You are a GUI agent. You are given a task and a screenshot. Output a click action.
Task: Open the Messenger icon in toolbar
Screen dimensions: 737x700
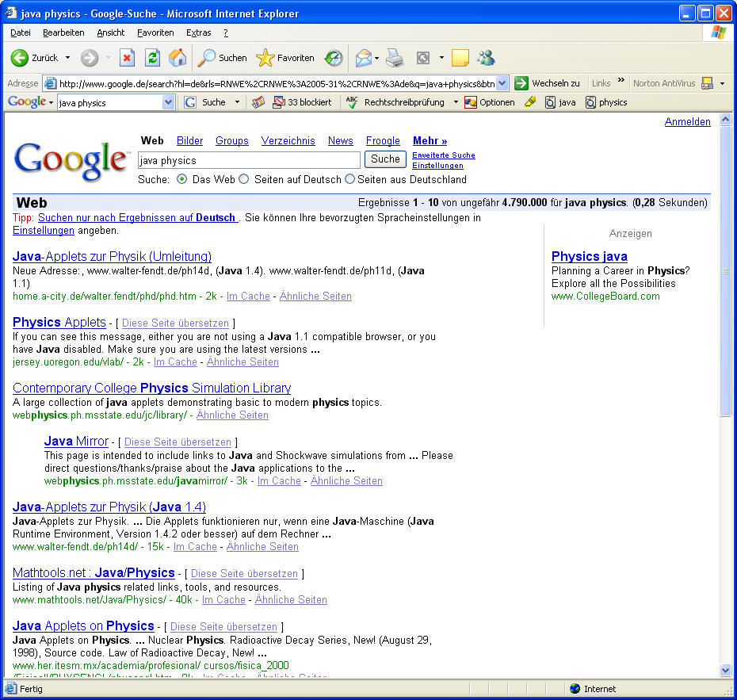coord(486,58)
